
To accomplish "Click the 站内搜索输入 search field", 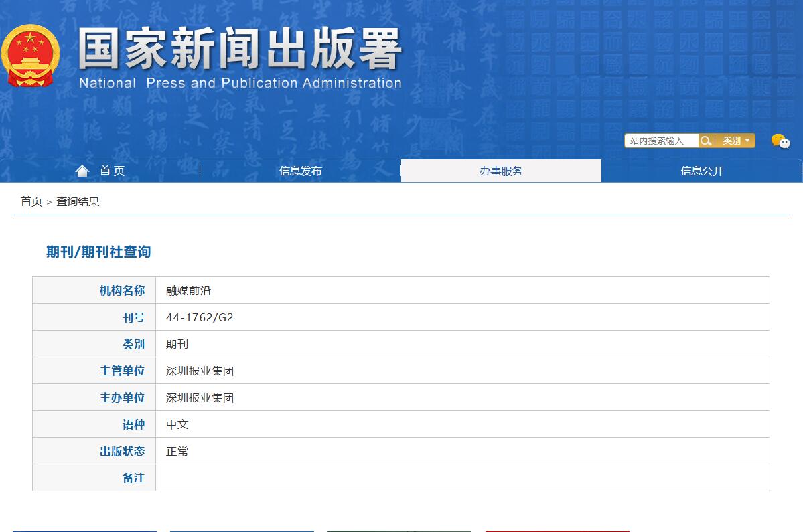I will tap(661, 141).
